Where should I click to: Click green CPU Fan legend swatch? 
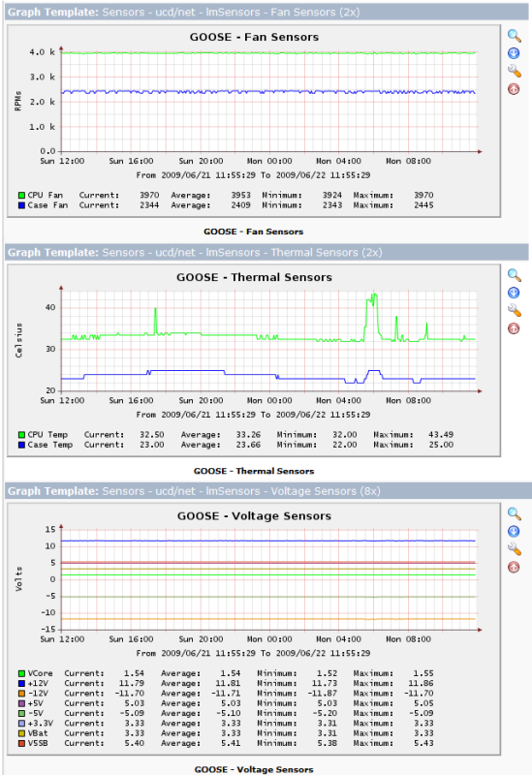[21, 196]
